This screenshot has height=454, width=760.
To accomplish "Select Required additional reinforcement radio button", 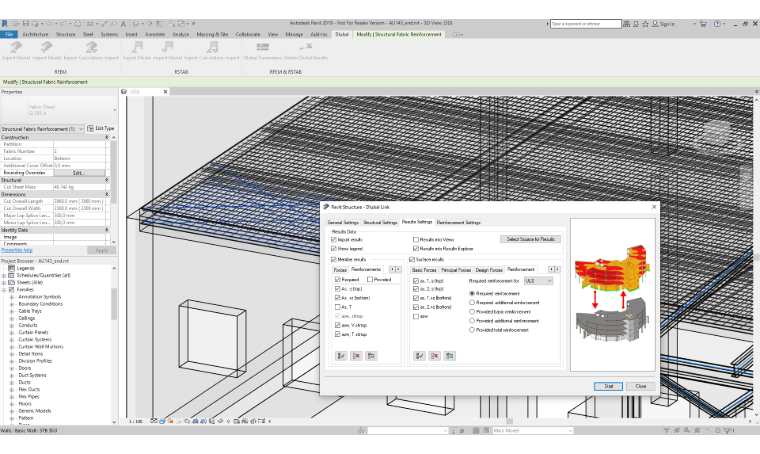I will 472,302.
